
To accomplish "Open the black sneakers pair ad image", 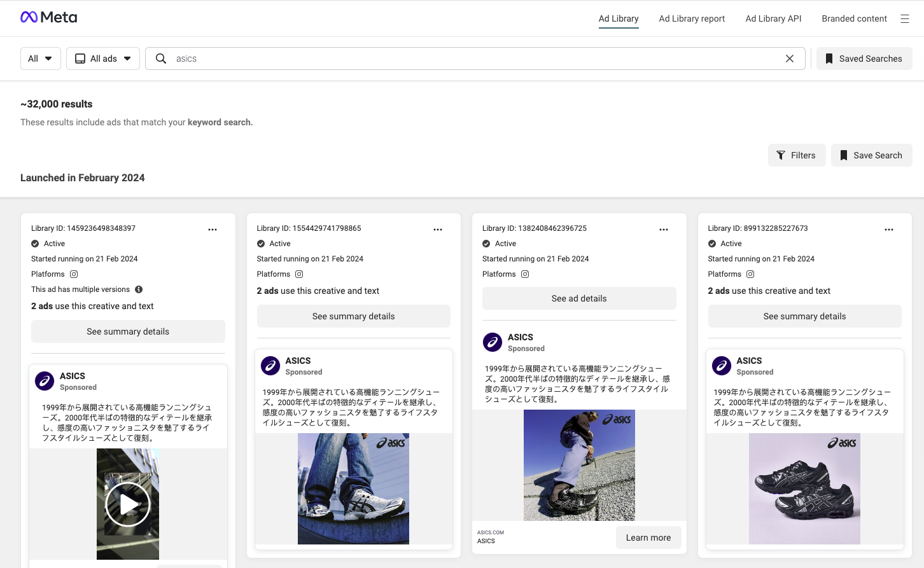I will [804, 488].
